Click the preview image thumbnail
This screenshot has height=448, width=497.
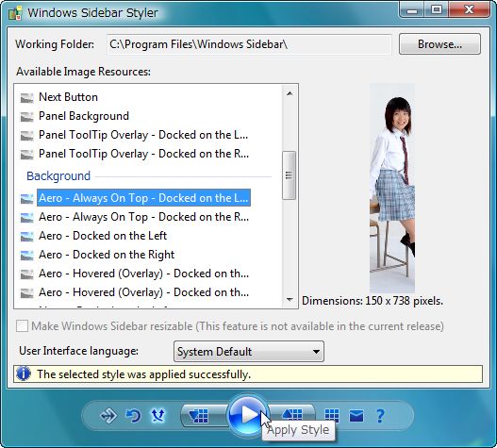(x=392, y=188)
